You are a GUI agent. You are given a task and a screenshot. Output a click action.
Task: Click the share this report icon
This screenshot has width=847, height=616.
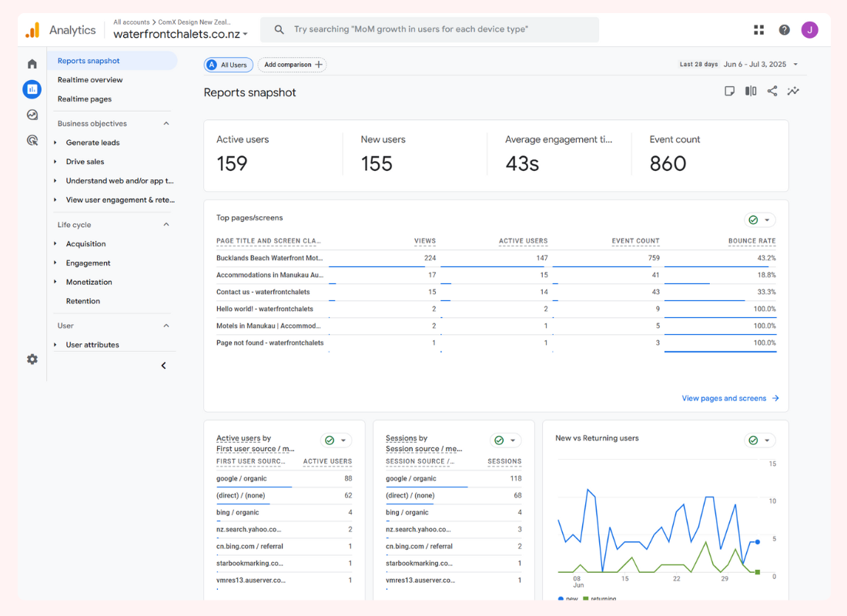pos(772,91)
